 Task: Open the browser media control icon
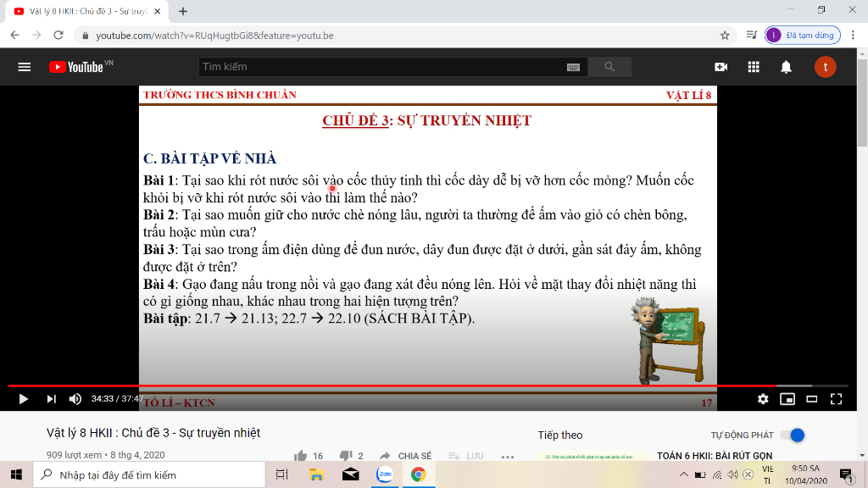pos(751,36)
